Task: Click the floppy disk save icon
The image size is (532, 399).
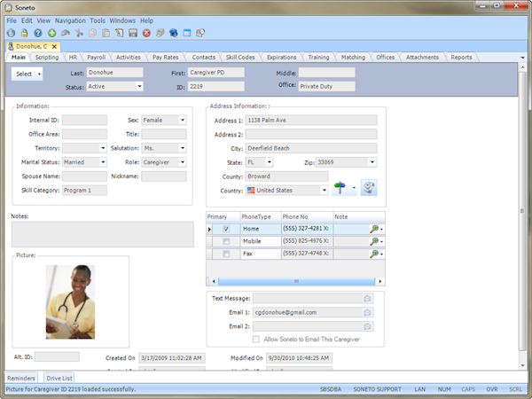Action: click(132, 33)
